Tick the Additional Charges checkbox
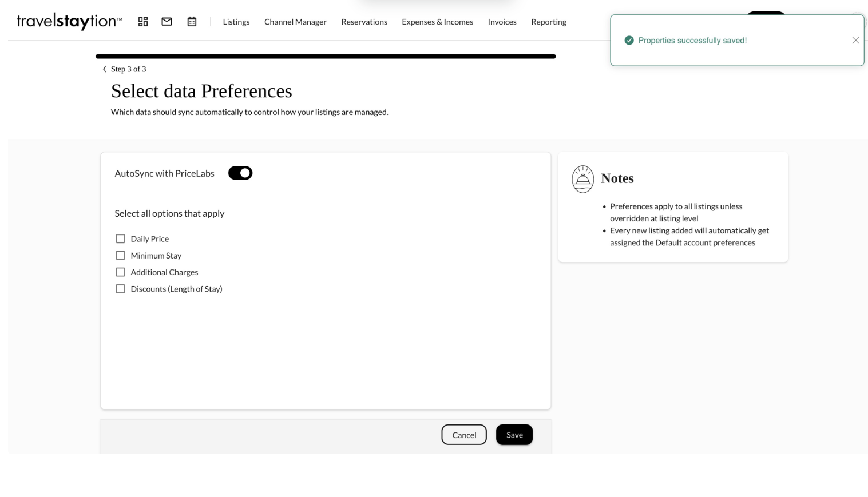 (120, 272)
